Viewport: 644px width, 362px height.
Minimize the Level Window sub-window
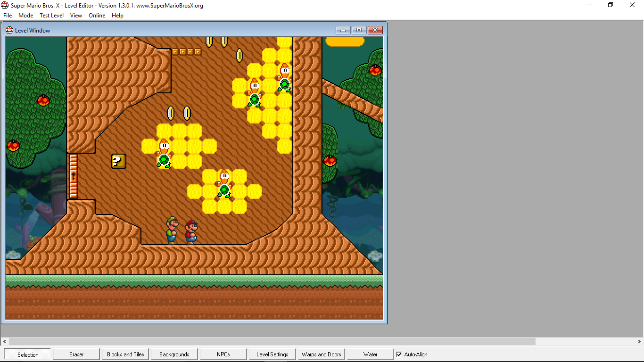click(x=343, y=30)
